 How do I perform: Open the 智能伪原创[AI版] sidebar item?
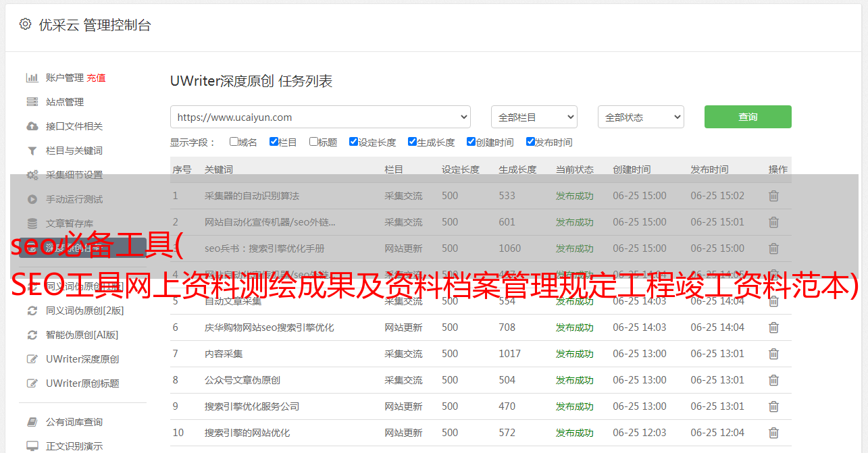[x=82, y=335]
